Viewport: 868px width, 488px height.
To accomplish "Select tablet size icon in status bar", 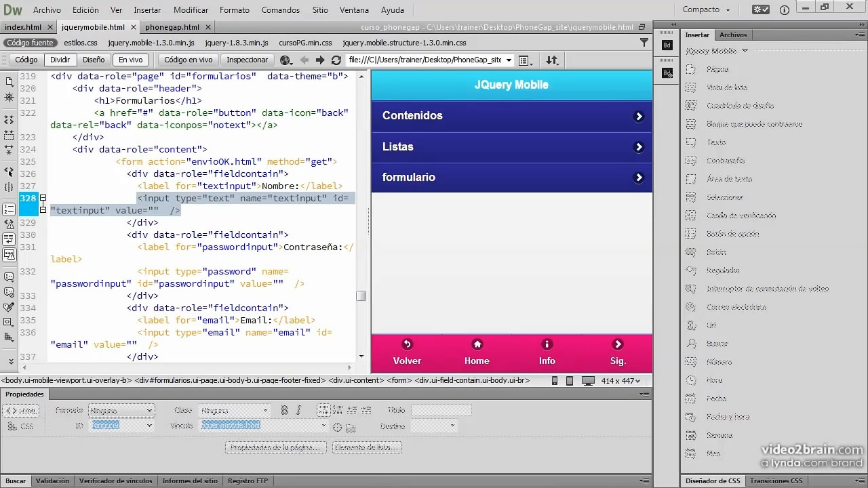I will pyautogui.click(x=570, y=381).
